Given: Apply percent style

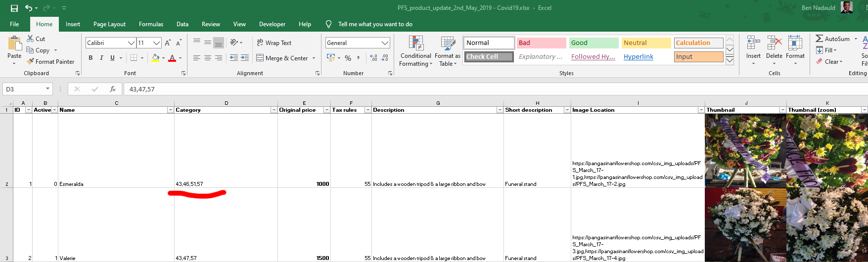Looking at the screenshot, I should (x=348, y=58).
